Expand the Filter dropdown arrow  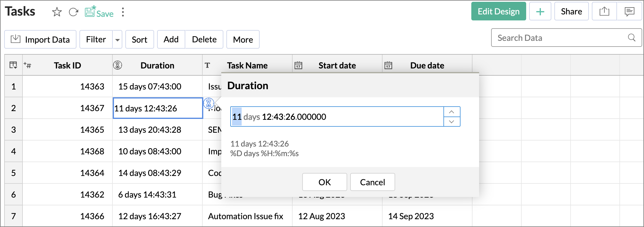(x=118, y=40)
